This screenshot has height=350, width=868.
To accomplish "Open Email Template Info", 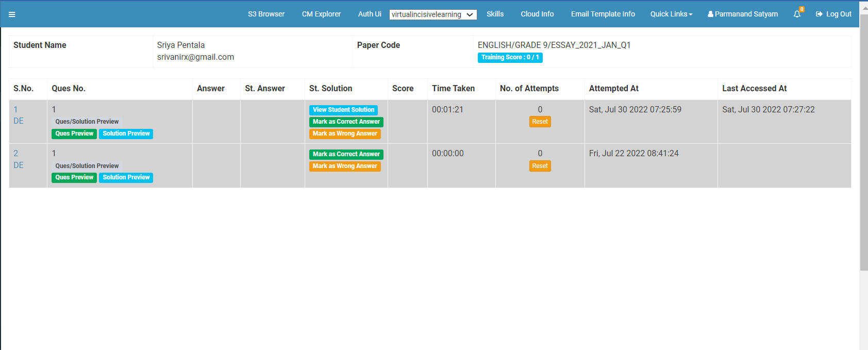I will pos(603,14).
